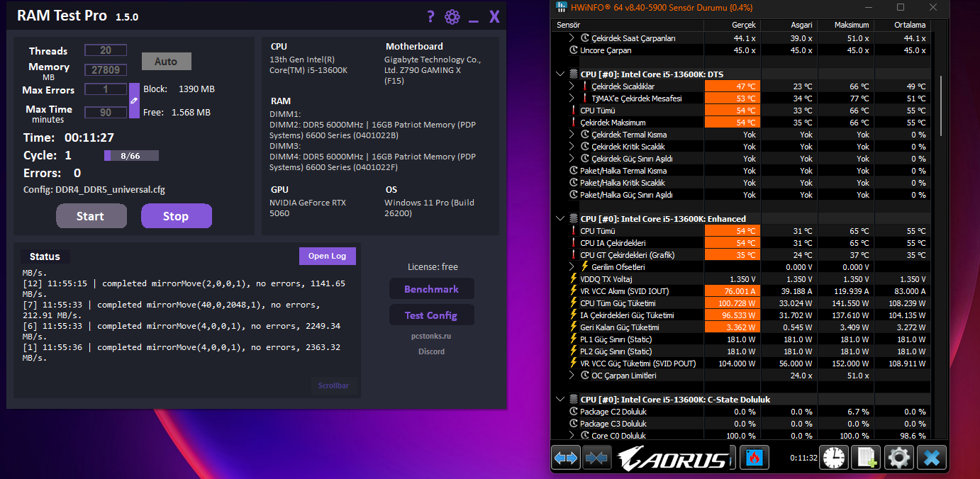Click the Ortalama column header

(902, 25)
